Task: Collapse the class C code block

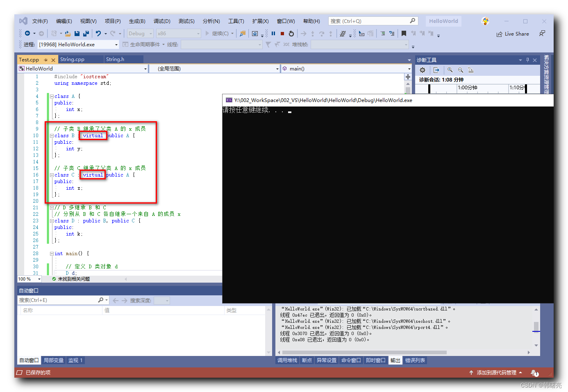Action: coord(52,175)
